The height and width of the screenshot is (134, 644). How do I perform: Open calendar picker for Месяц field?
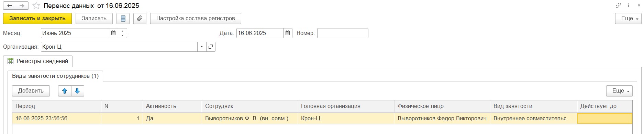[113, 33]
